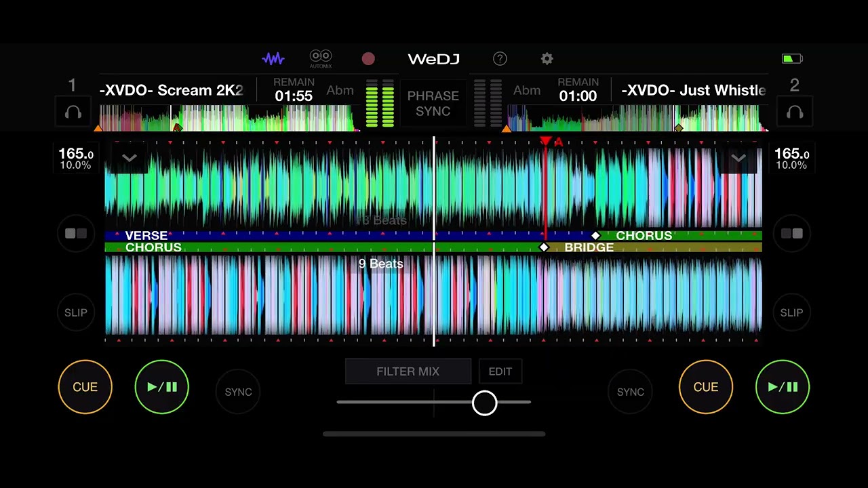Tap deck 1 key Abm label

coord(340,90)
